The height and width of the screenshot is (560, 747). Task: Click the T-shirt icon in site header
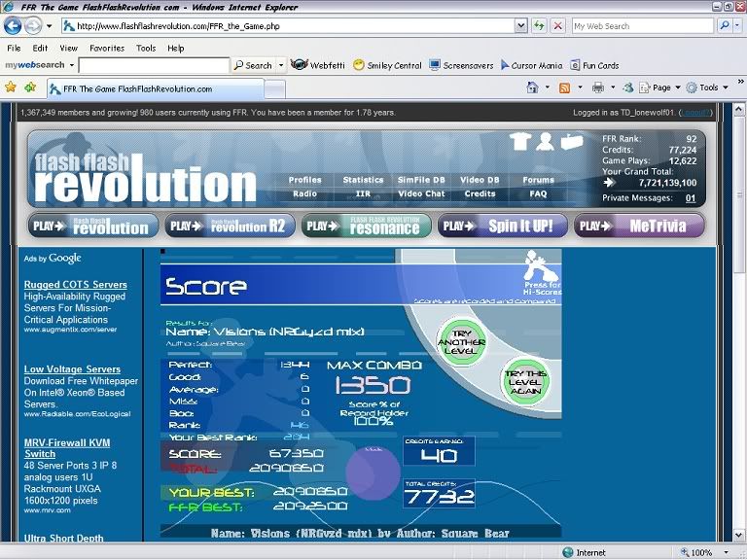519,142
